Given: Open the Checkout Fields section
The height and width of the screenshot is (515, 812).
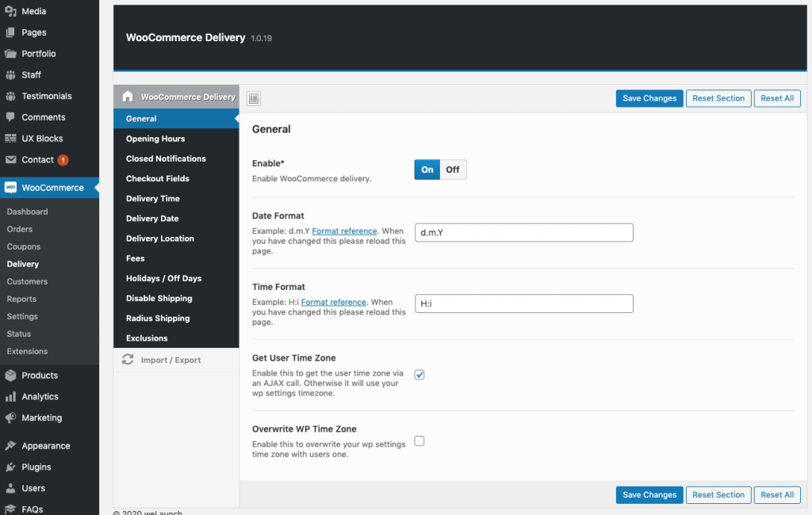Looking at the screenshot, I should pyautogui.click(x=176, y=178).
